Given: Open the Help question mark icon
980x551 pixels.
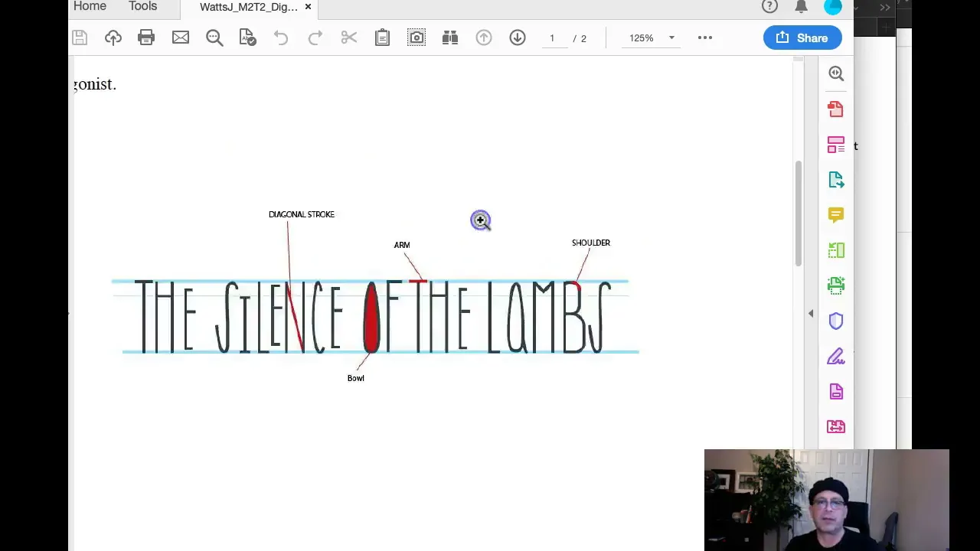Looking at the screenshot, I should click(x=769, y=6).
